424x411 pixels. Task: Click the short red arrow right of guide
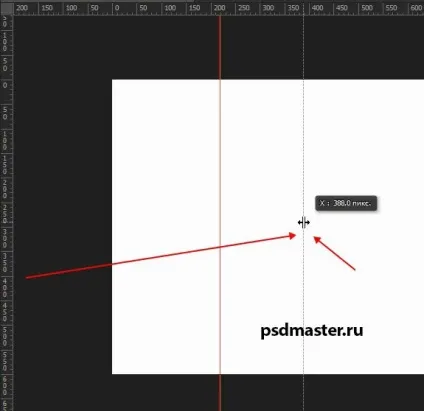[x=334, y=253]
